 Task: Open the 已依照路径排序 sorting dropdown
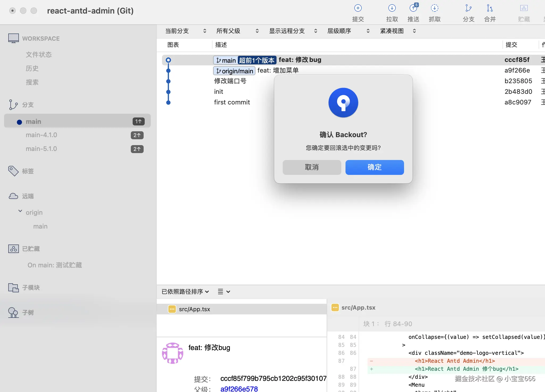(x=185, y=292)
